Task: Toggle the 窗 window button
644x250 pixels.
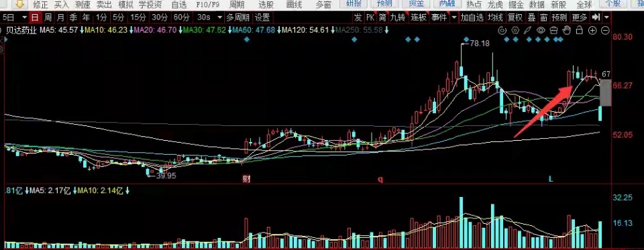Action: point(544,17)
